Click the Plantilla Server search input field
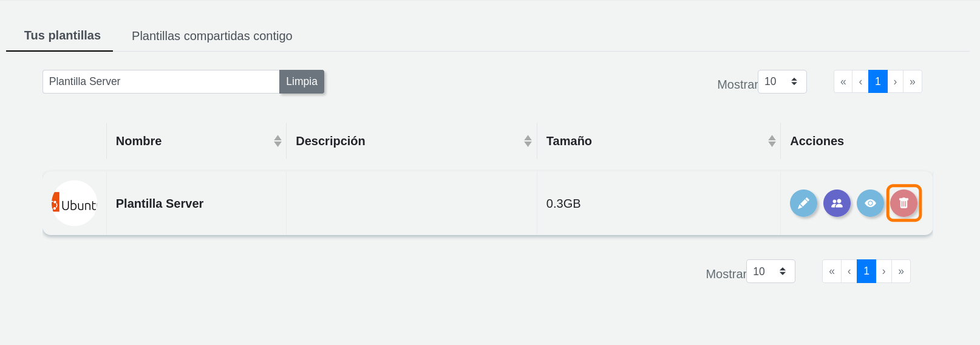This screenshot has width=980, height=345. click(x=161, y=81)
